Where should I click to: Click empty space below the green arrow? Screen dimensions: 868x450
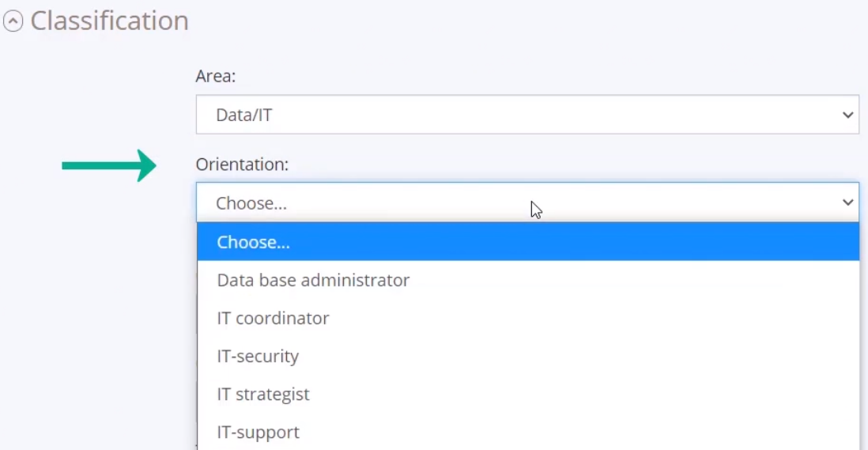tap(100, 304)
